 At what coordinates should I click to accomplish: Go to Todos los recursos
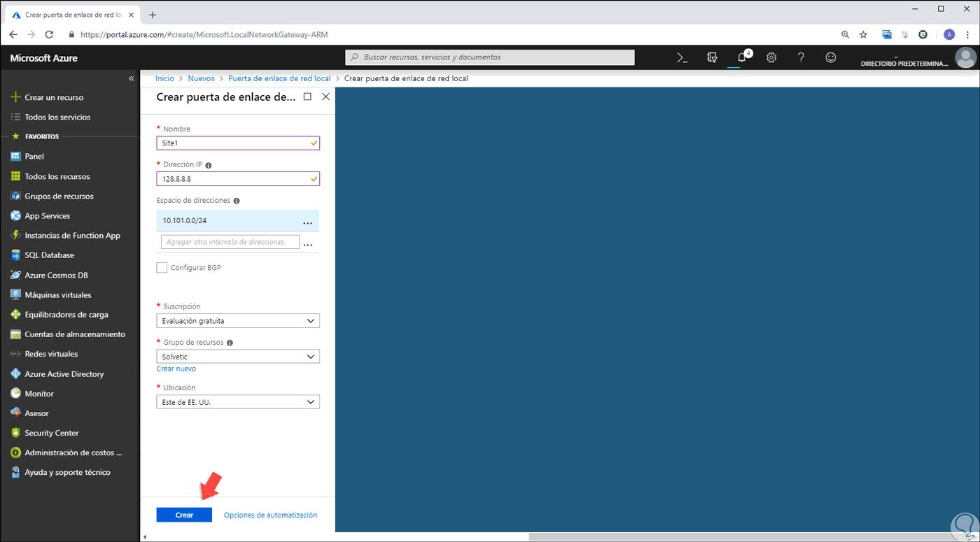(x=57, y=176)
